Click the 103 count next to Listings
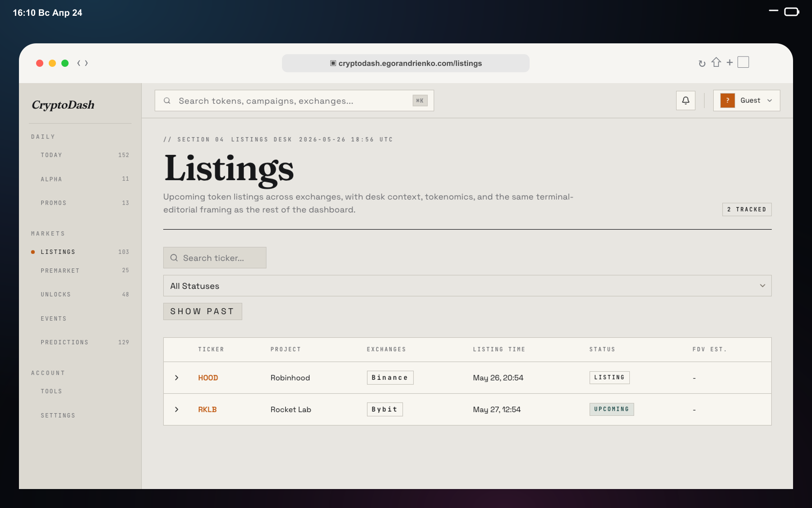The height and width of the screenshot is (508, 812). click(x=124, y=252)
